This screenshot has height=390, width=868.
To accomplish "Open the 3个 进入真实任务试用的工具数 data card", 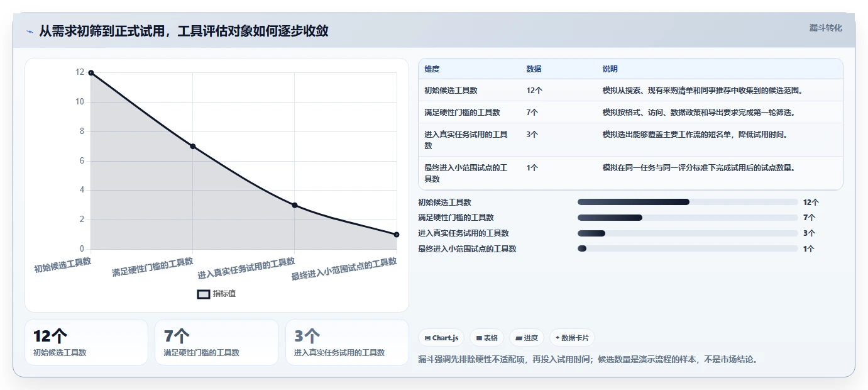I will [347, 342].
